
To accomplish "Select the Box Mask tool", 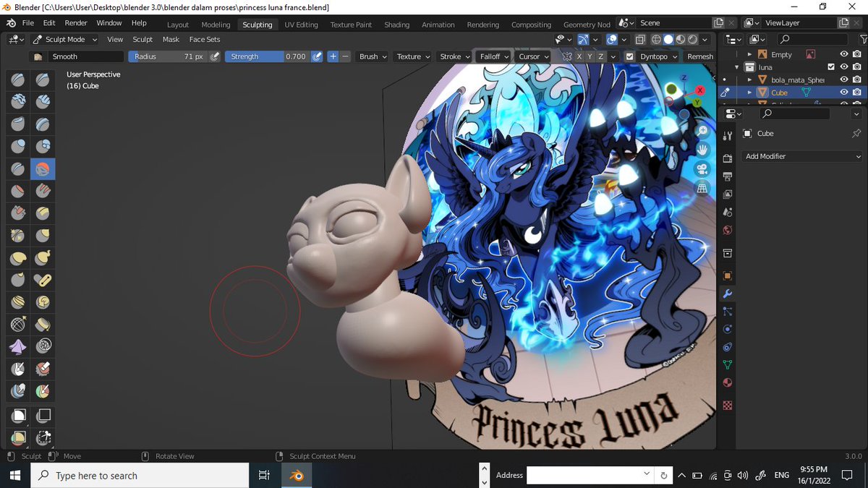I will [19, 416].
